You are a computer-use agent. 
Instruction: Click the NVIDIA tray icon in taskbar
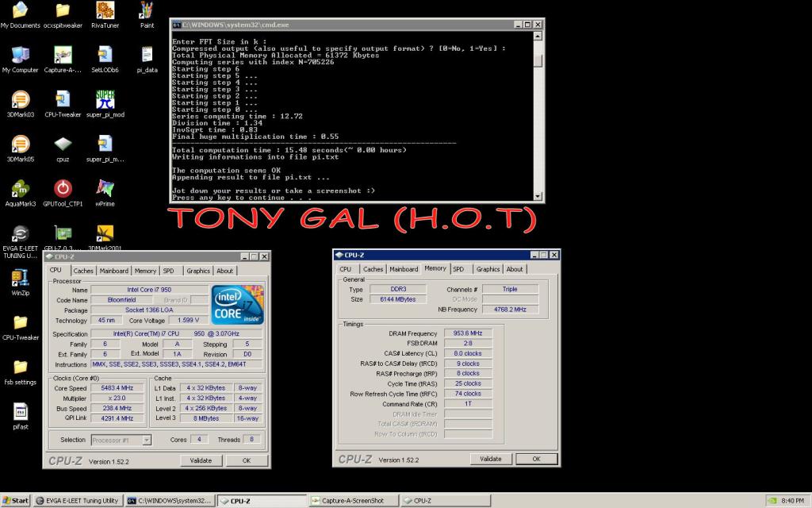click(772, 501)
